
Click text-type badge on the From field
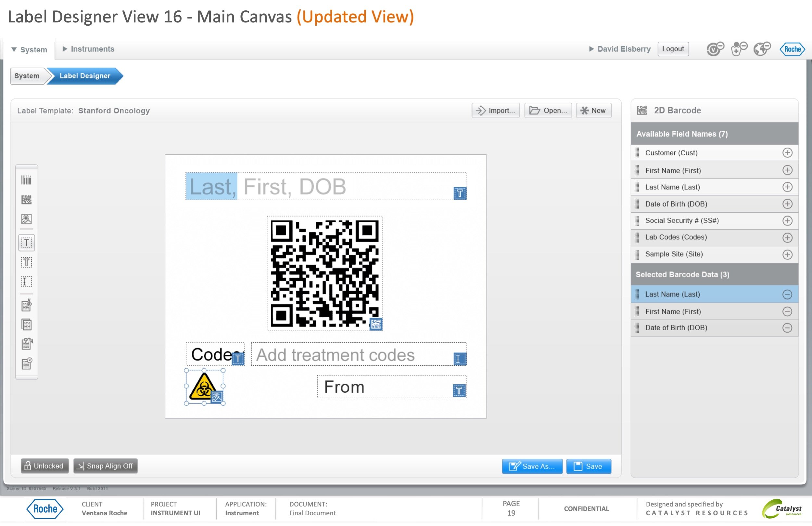[x=459, y=391]
